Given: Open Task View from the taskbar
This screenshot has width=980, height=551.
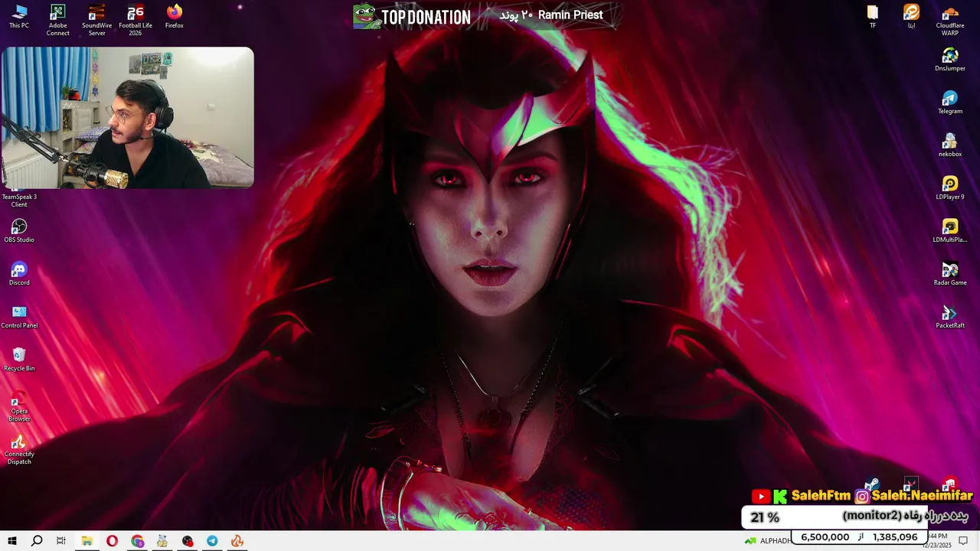Looking at the screenshot, I should point(61,541).
